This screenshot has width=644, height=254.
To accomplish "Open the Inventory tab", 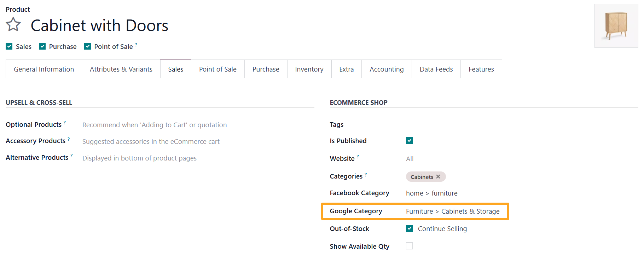I will coord(309,69).
